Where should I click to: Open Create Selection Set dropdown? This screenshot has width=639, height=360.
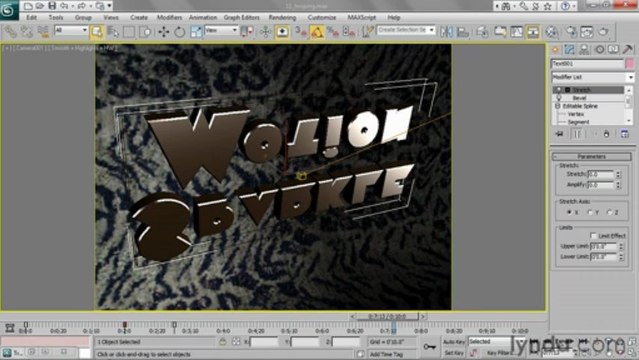406,30
